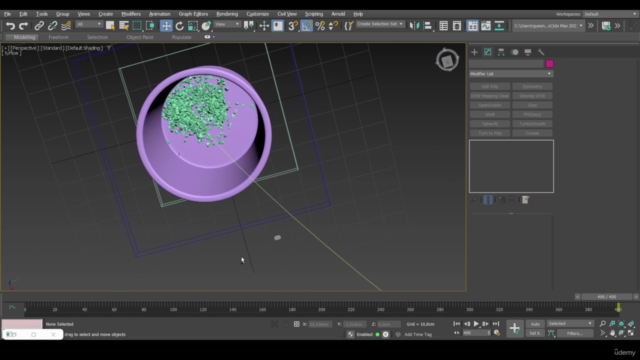Click the Auto key button
Image resolution: width=640 pixels, height=360 pixels.
535,324
